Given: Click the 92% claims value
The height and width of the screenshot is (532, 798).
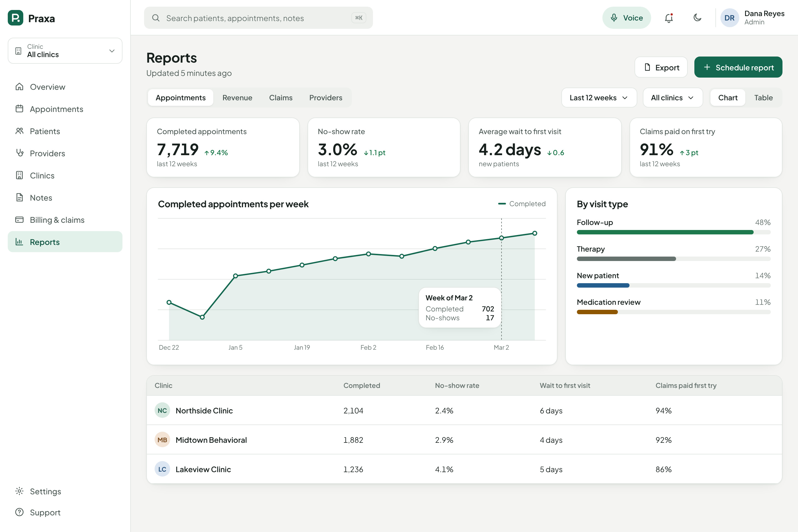Looking at the screenshot, I should pos(663,440).
